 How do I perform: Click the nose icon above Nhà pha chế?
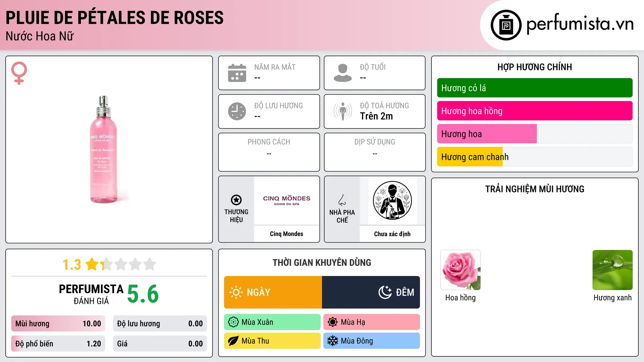[x=342, y=200]
